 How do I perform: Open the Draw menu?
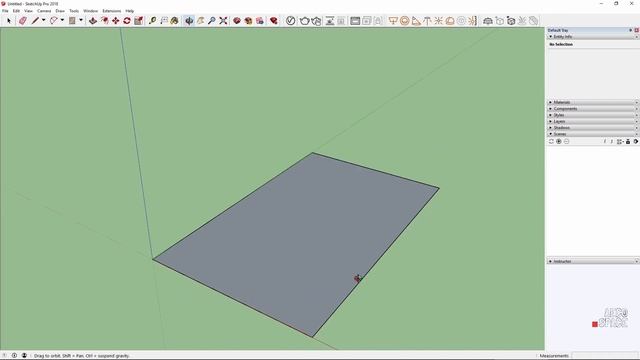point(60,11)
